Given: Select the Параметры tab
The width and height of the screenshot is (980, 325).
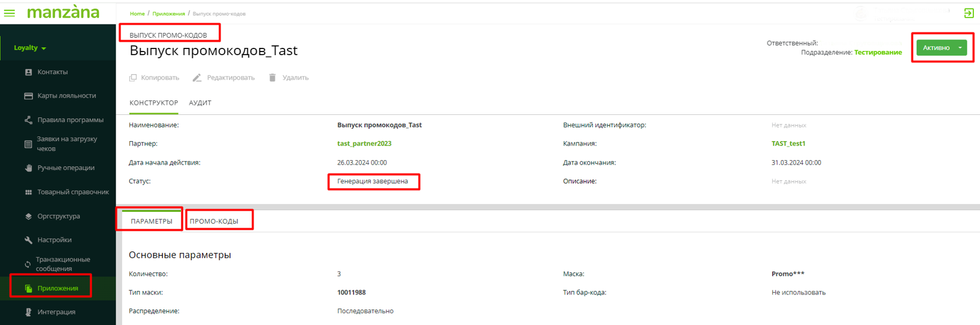Looking at the screenshot, I should 152,221.
